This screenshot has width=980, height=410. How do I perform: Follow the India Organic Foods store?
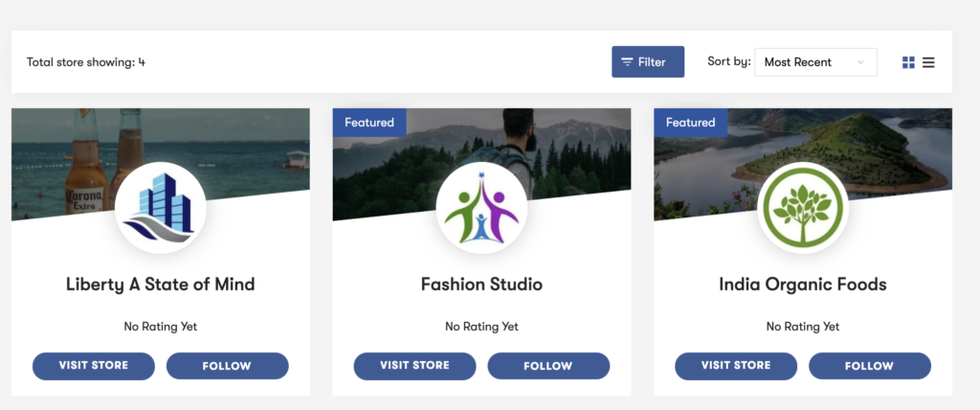click(869, 366)
